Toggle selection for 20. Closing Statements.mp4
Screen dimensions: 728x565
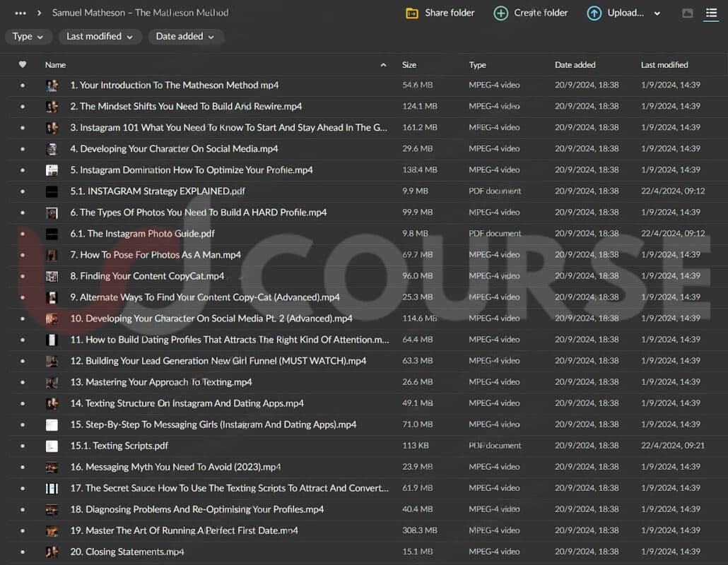(x=22, y=552)
